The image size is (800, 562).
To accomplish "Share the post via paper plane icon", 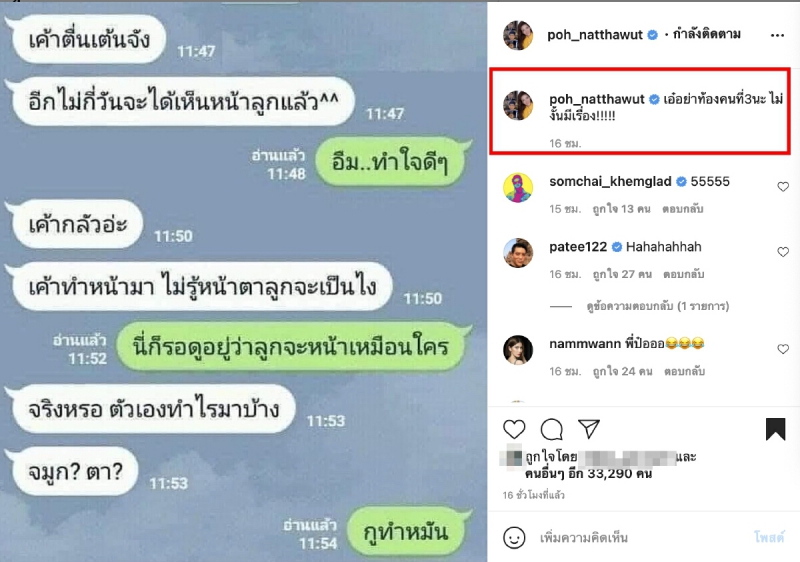I will point(589,428).
